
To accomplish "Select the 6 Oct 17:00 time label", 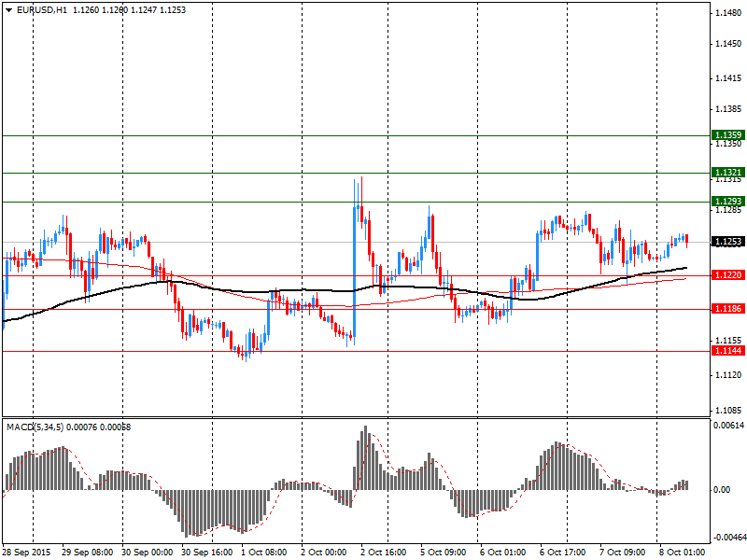I will (563, 553).
